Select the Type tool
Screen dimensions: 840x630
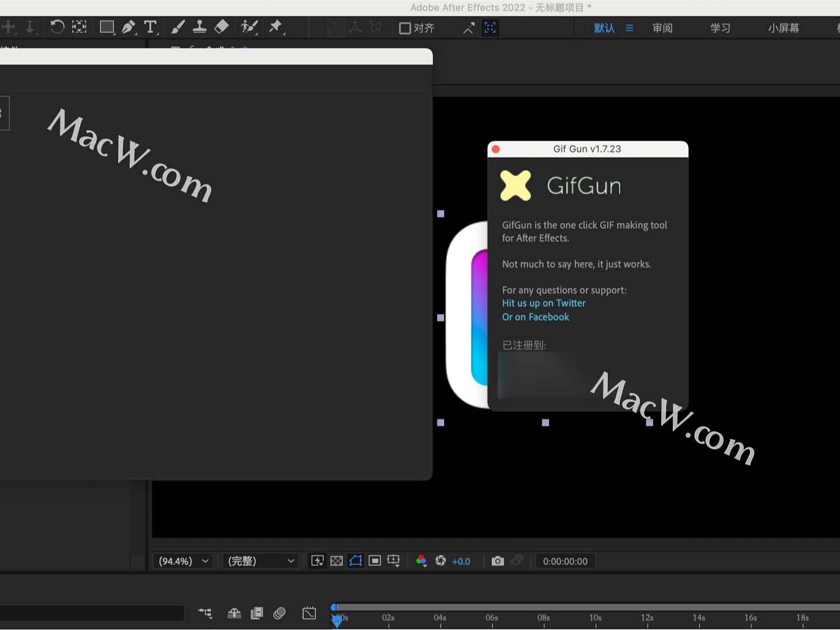click(x=150, y=27)
